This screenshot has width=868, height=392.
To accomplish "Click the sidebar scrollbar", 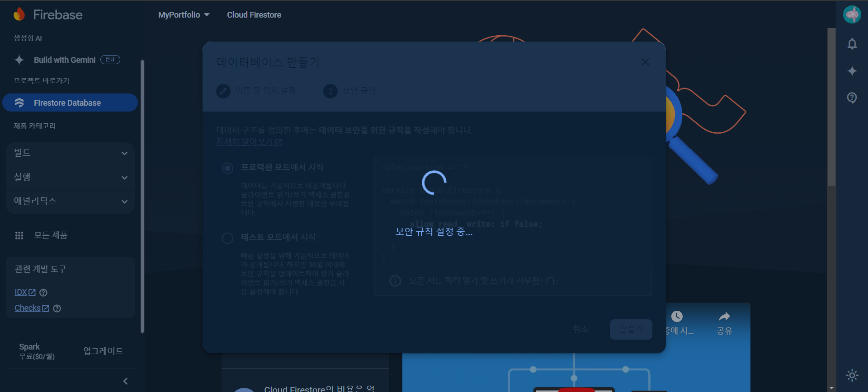I will click(142, 196).
